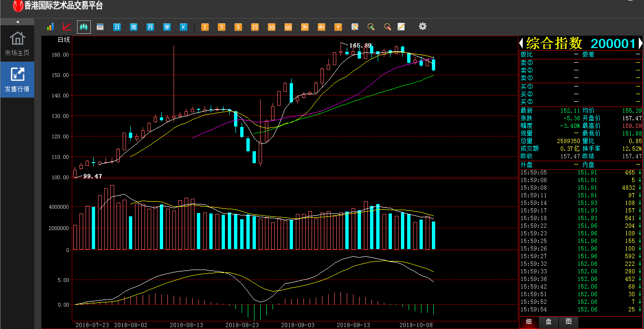Viewport: 644px width, 329px height.
Task: Select the 60-minute chart interval
Action: pyautogui.click(x=288, y=27)
